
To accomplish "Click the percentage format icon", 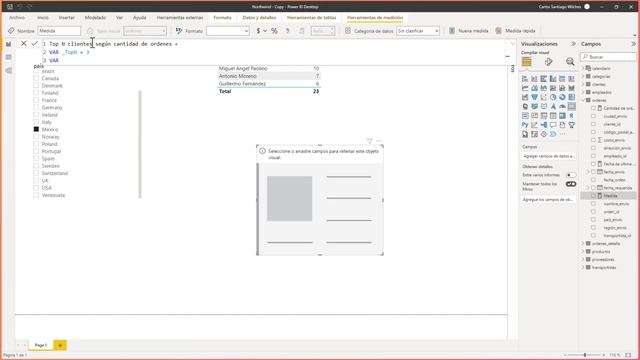I will (x=274, y=31).
